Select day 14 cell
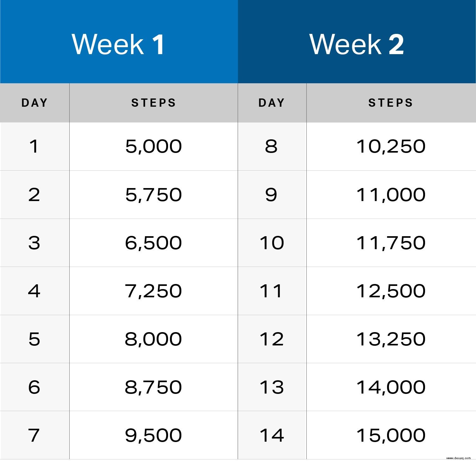 point(272,435)
